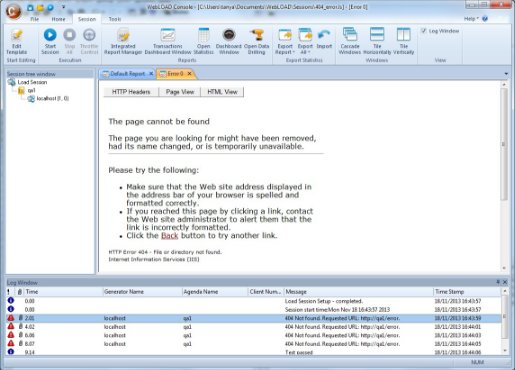Switch to the Session ribbon tab
Image resolution: width=515 pixels, height=370 pixels.
tap(87, 19)
